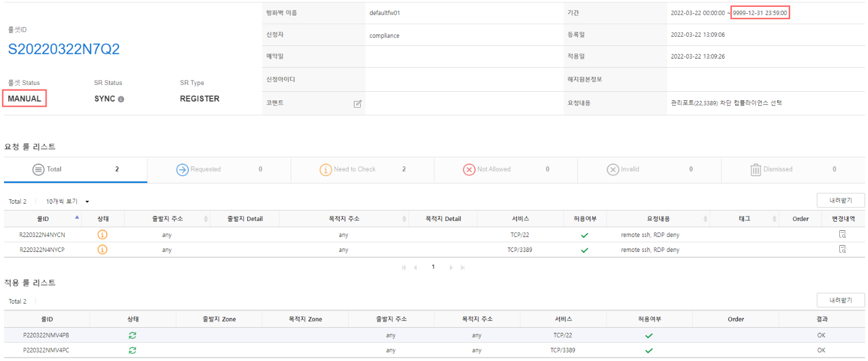Select rule ID R220322N4NYCN

point(43,235)
